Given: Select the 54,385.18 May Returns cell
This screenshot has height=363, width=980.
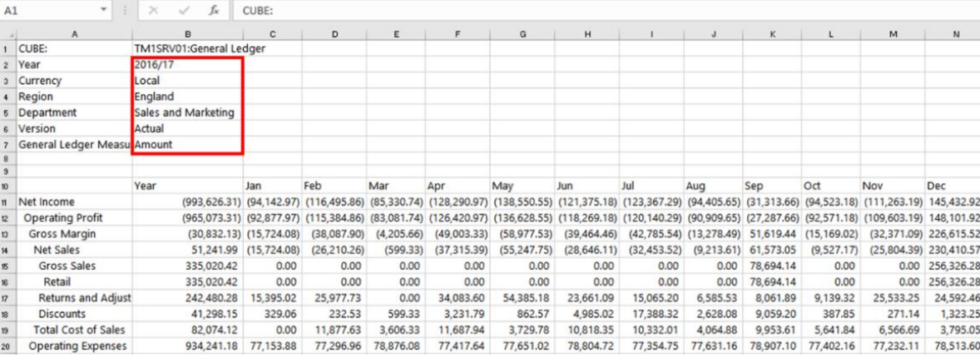Looking at the screenshot, I should point(522,299).
